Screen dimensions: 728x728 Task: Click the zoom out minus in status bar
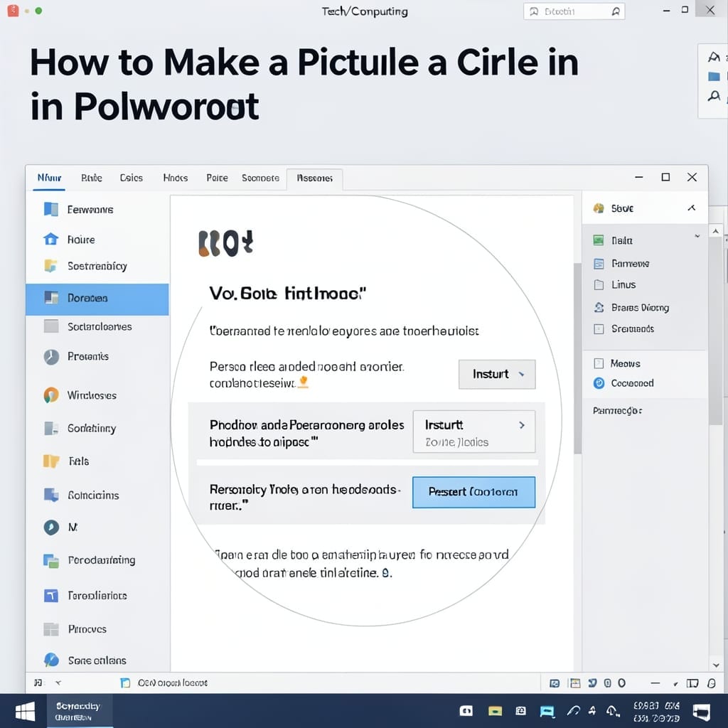click(655, 683)
